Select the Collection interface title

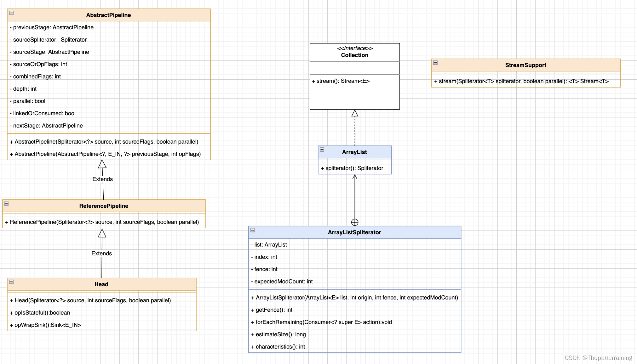point(354,55)
